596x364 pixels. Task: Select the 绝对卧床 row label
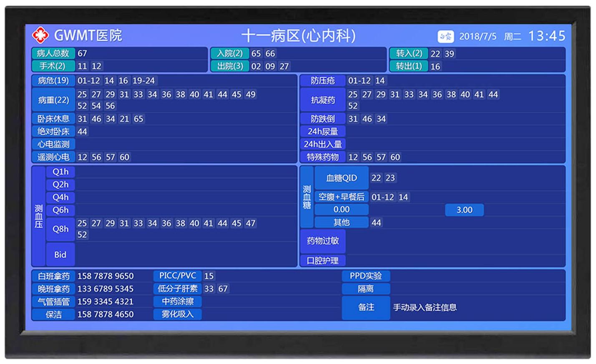(53, 131)
